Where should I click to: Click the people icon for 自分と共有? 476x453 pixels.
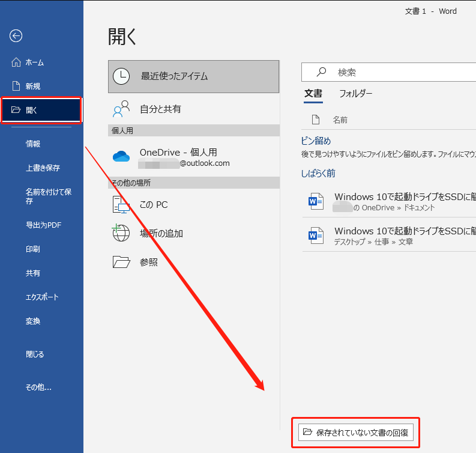(121, 109)
